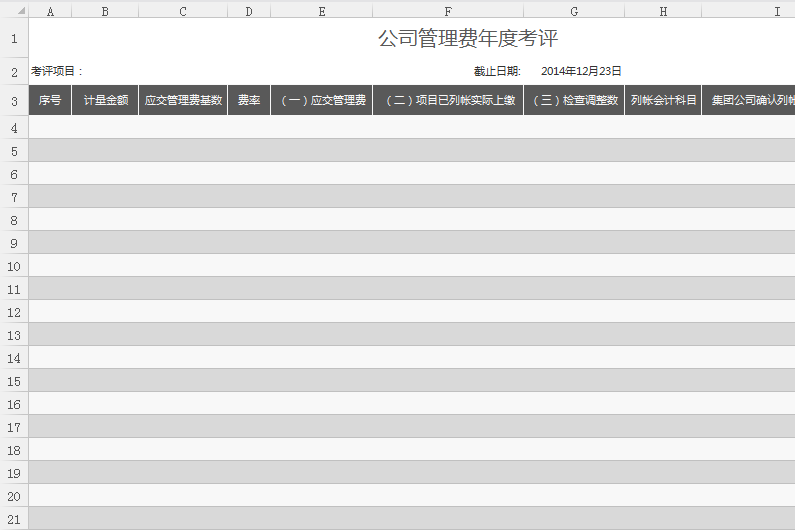
Task: Select column F header
Action: point(447,10)
